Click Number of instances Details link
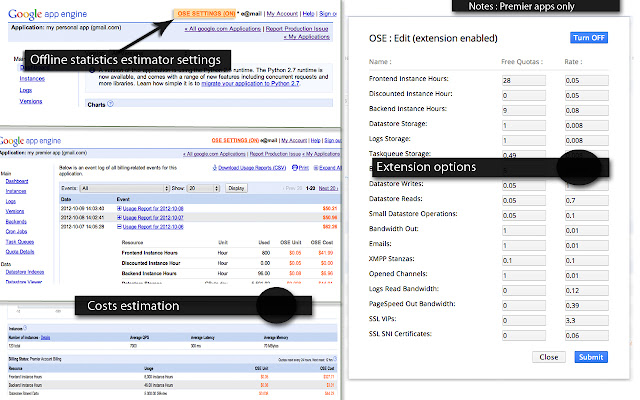The height and width of the screenshot is (400, 640). pyautogui.click(x=45, y=338)
